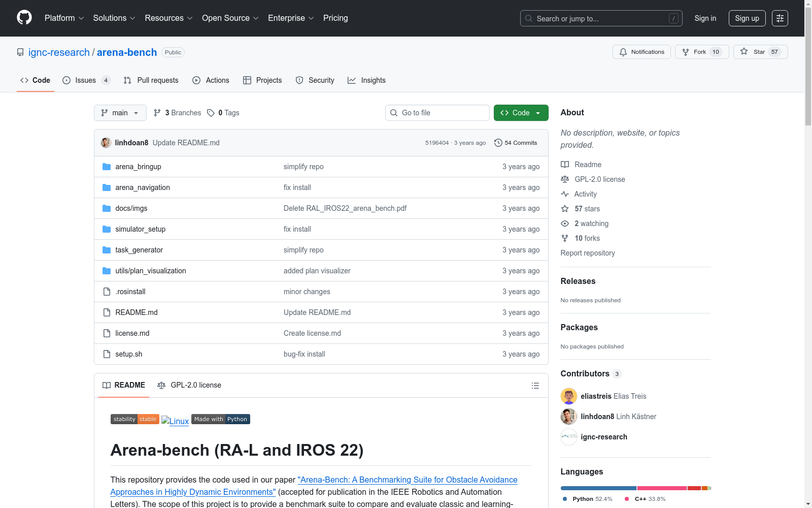Screen dimensions: 812x508
Task: Click Report repository link
Action: (x=588, y=253)
